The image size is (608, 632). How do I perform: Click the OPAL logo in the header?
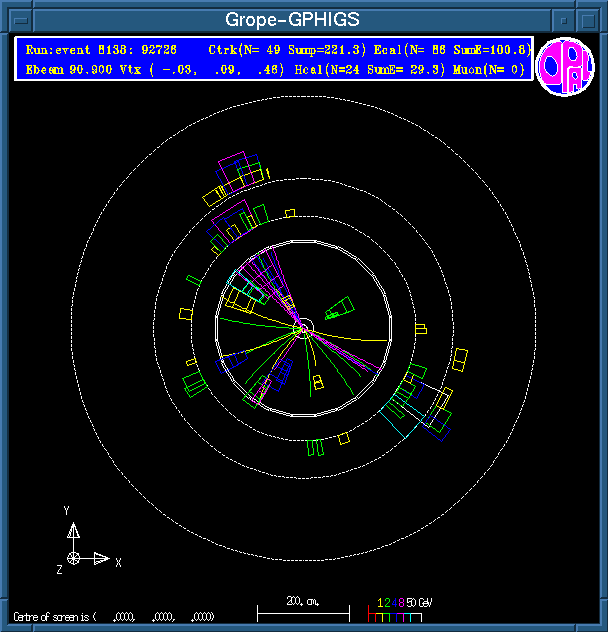[x=565, y=67]
